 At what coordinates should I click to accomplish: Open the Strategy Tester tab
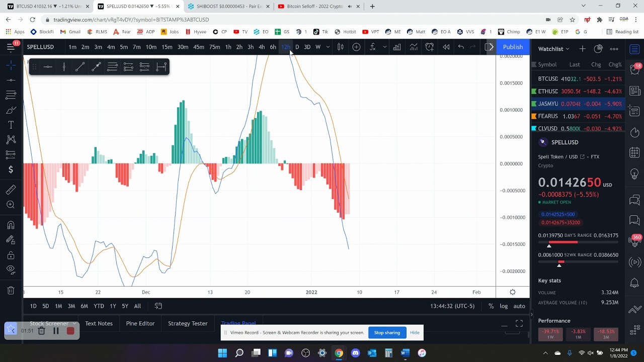pos(188,323)
